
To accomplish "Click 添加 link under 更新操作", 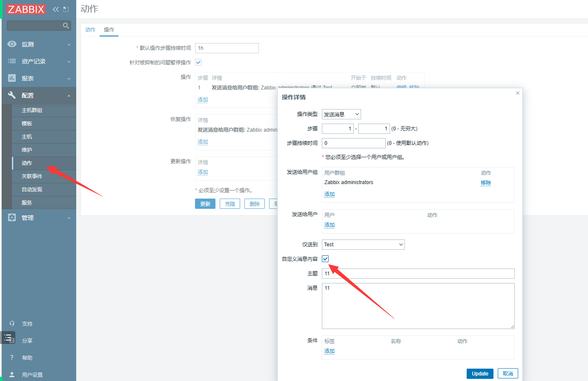I will (x=203, y=172).
